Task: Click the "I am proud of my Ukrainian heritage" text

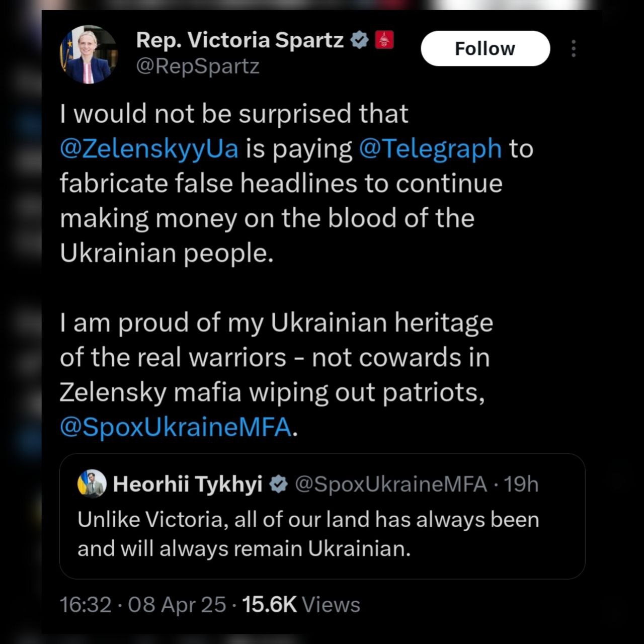Action: 276,323
